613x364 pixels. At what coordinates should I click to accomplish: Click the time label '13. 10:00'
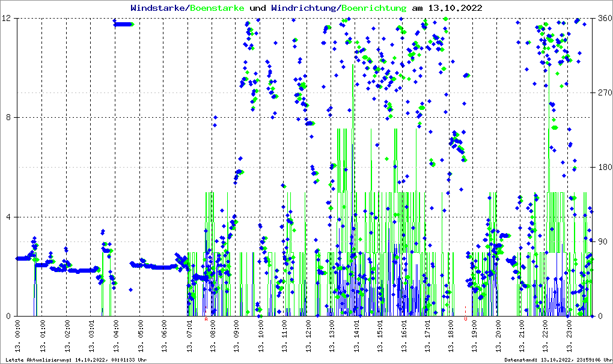[260, 336]
